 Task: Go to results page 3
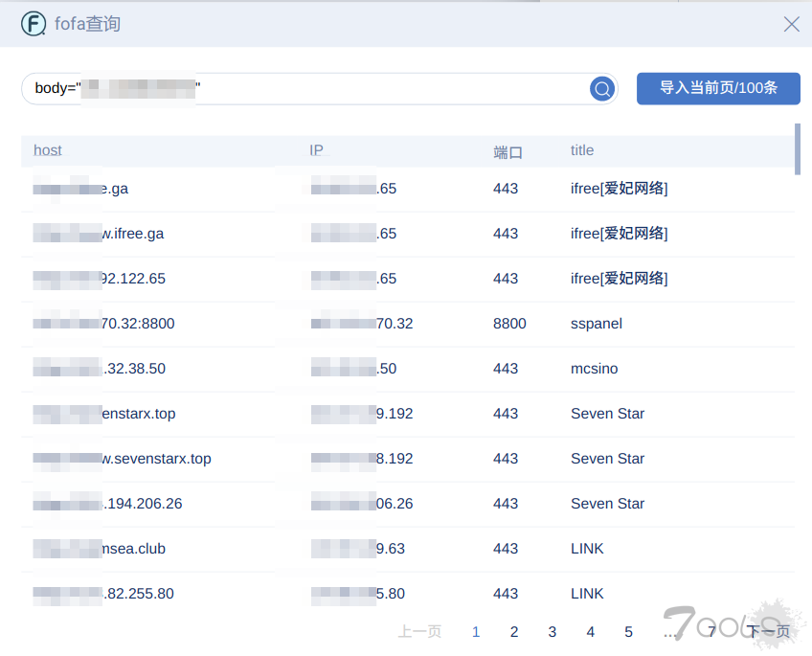553,632
